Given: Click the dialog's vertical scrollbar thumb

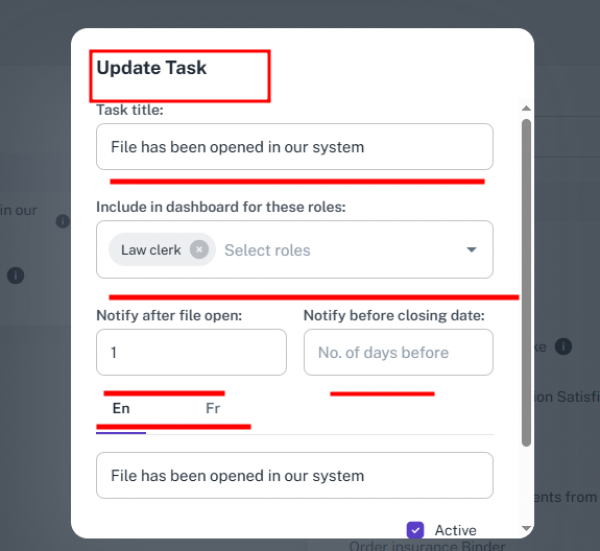Looking at the screenshot, I should [x=526, y=280].
